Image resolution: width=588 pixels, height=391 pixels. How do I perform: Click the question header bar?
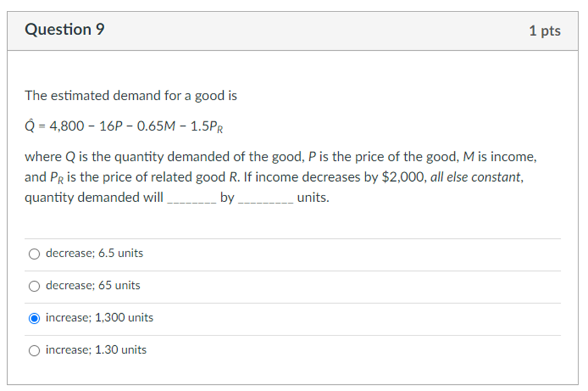pos(294,30)
